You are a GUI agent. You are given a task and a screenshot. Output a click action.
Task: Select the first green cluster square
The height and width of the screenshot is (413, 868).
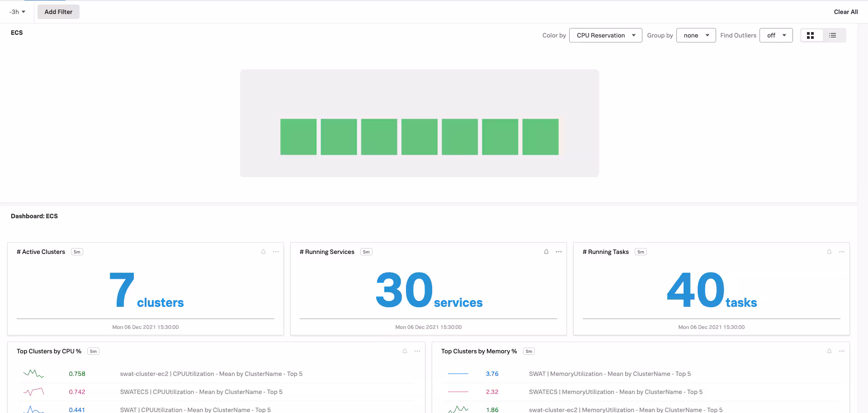[x=298, y=137]
